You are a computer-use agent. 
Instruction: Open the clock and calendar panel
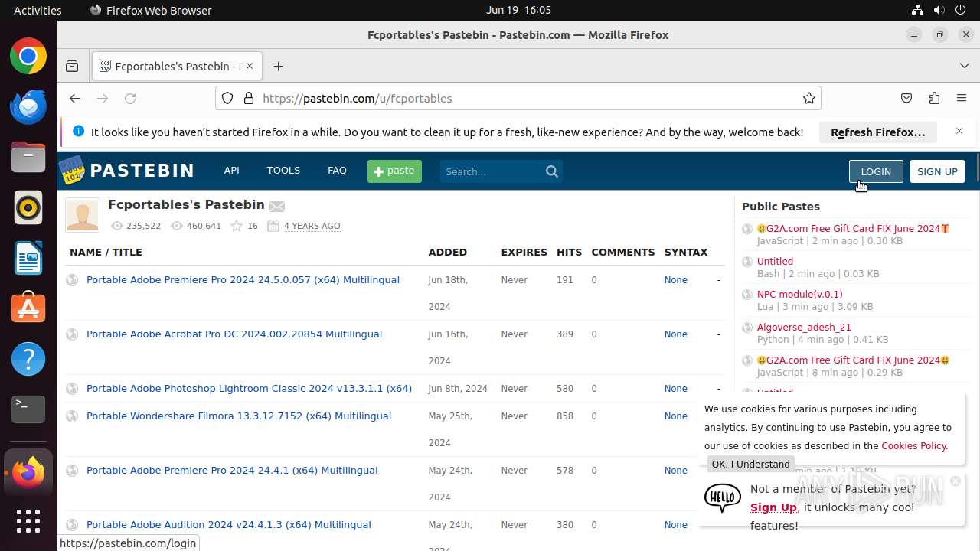pyautogui.click(x=518, y=10)
